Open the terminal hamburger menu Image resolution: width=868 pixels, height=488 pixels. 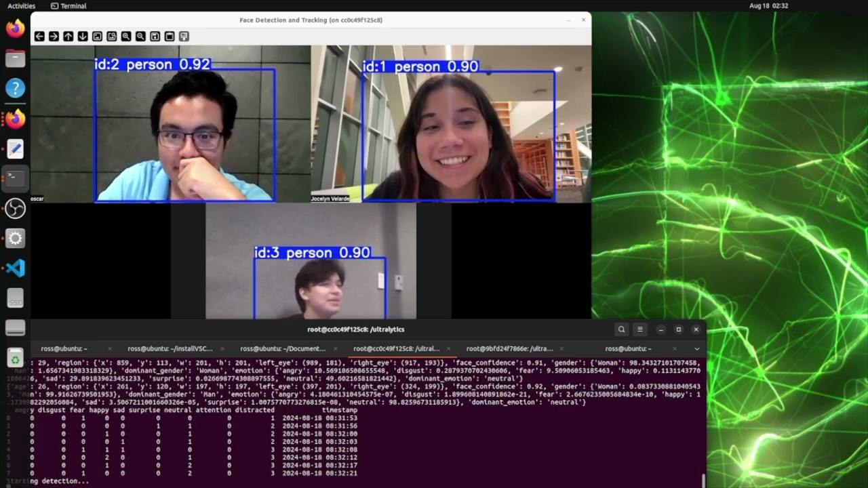click(639, 329)
